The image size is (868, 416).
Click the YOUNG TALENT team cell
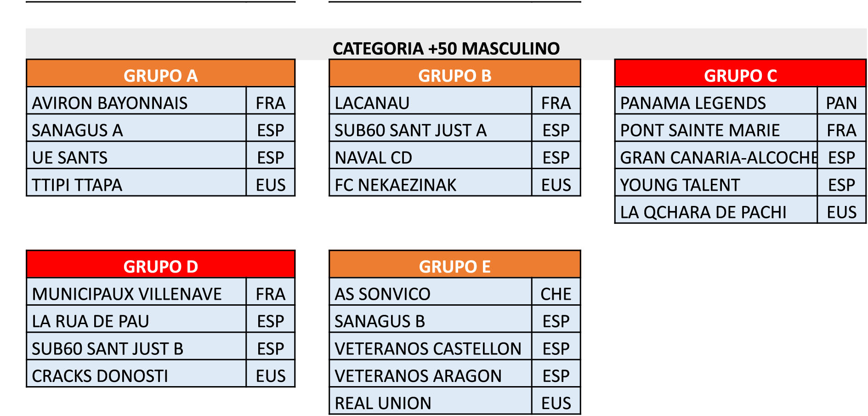pos(716,184)
